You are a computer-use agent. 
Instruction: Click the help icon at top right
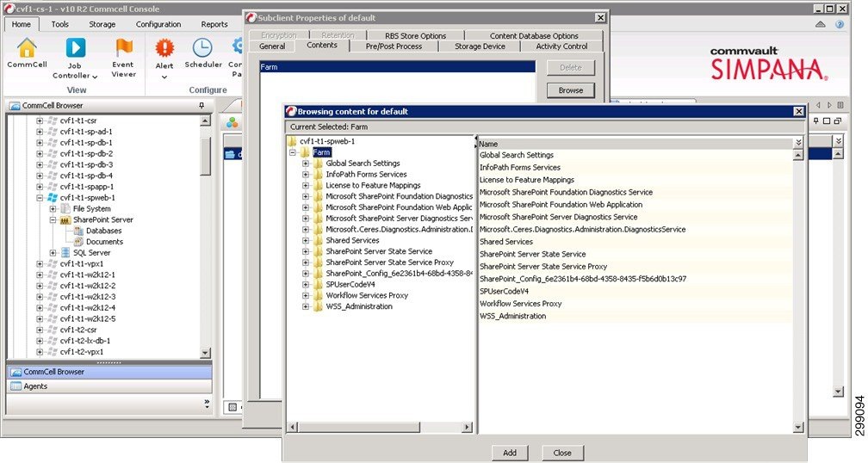click(x=840, y=24)
